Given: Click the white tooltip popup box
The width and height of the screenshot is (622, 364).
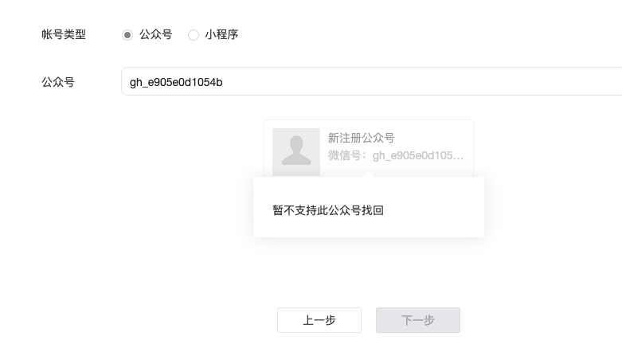Looking at the screenshot, I should point(369,207).
